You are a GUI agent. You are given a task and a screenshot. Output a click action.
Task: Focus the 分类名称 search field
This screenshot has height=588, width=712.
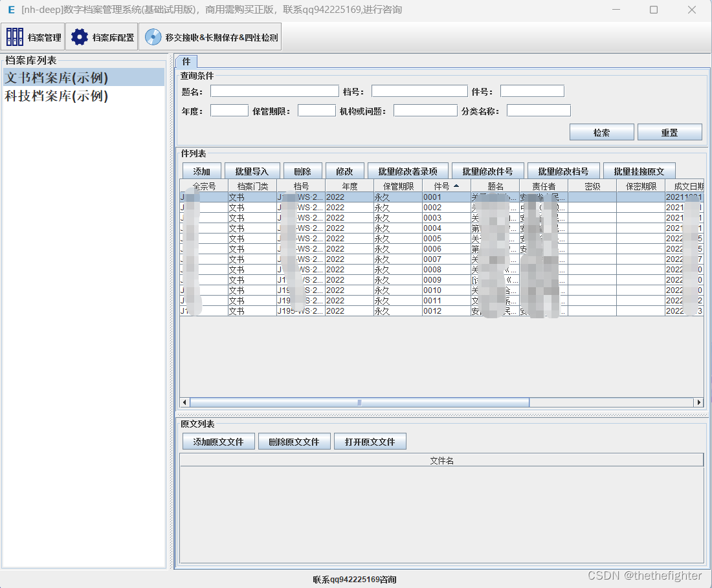539,111
